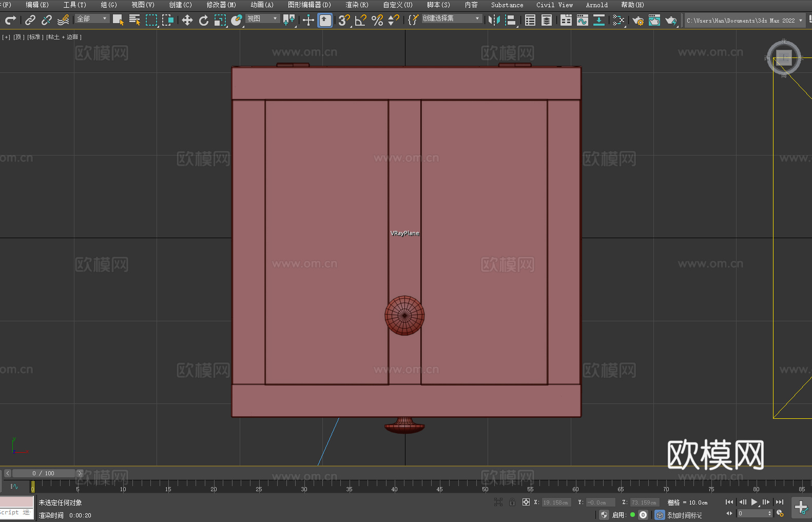This screenshot has width=812, height=522.
Task: Click the Align tool icon
Action: [x=511, y=20]
